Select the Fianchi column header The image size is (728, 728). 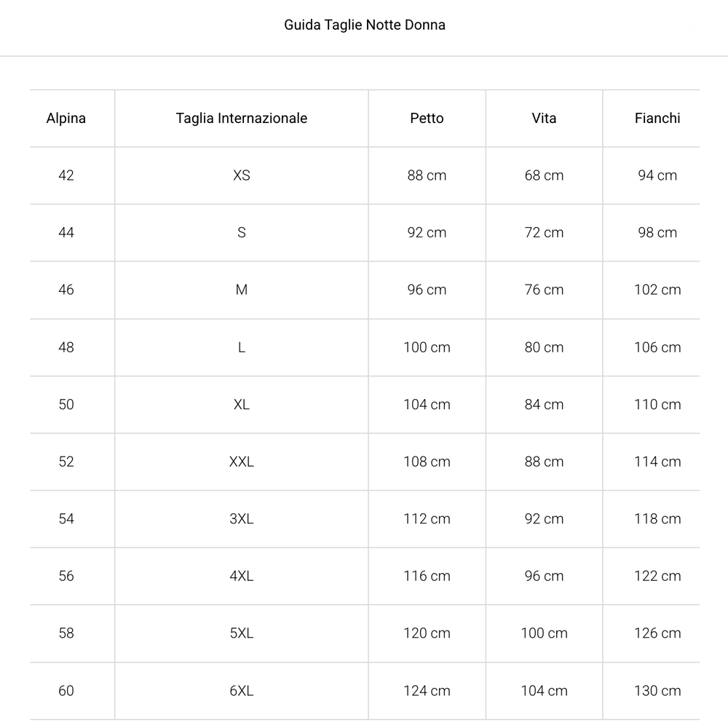(x=657, y=118)
